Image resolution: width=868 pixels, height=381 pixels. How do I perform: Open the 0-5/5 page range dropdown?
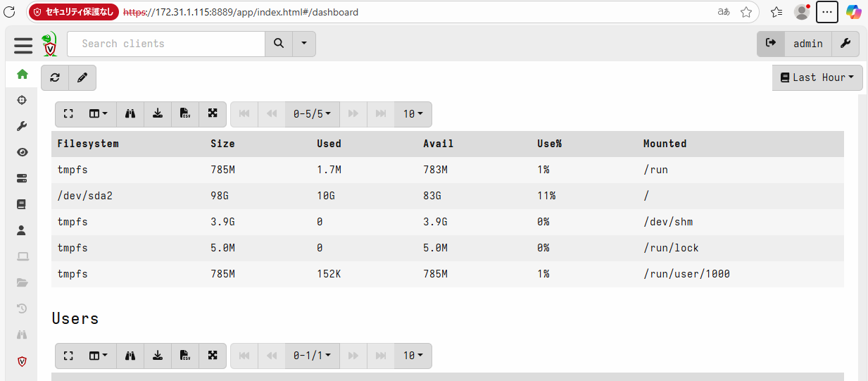point(313,114)
